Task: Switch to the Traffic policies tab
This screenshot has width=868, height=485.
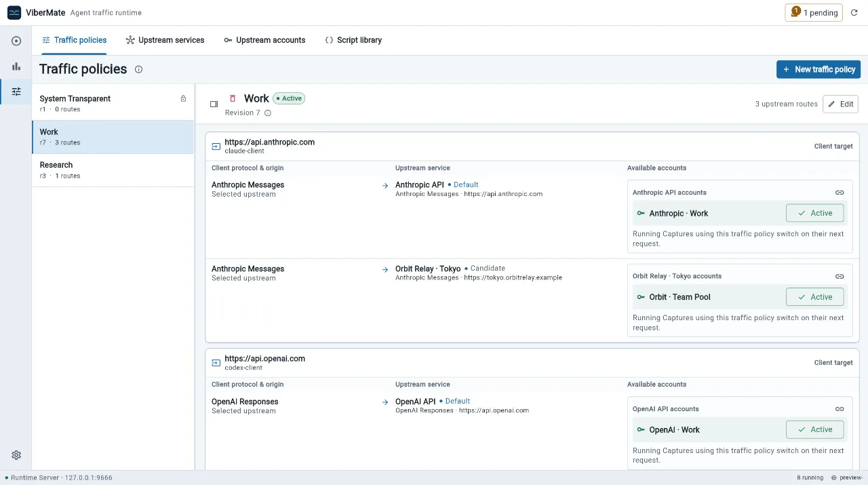Action: pyautogui.click(x=74, y=40)
